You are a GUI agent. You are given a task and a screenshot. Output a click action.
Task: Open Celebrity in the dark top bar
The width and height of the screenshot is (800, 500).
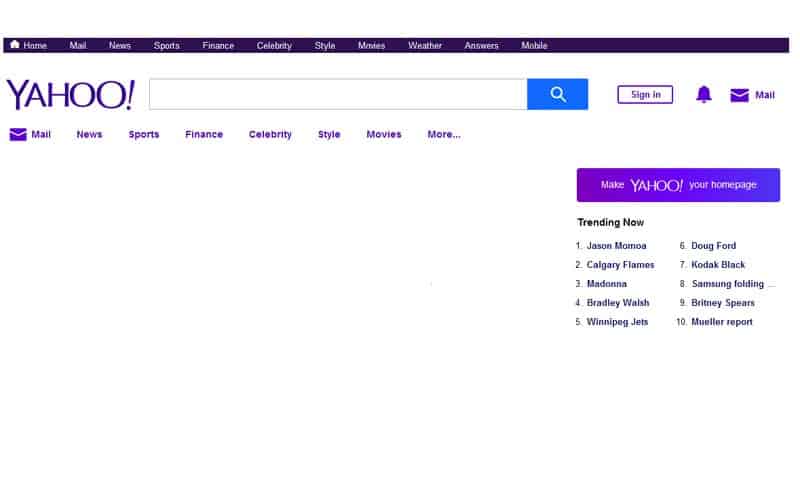274,45
